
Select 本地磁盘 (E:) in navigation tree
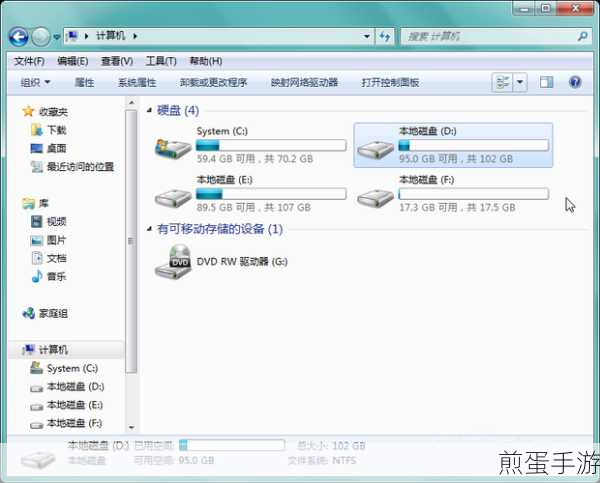click(66, 405)
